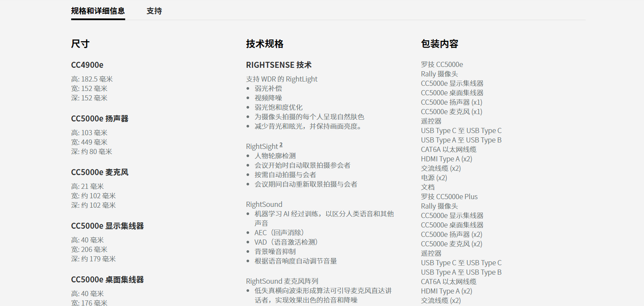Select the bold CC5000e 扬声器 heading under 尺寸

(x=100, y=118)
